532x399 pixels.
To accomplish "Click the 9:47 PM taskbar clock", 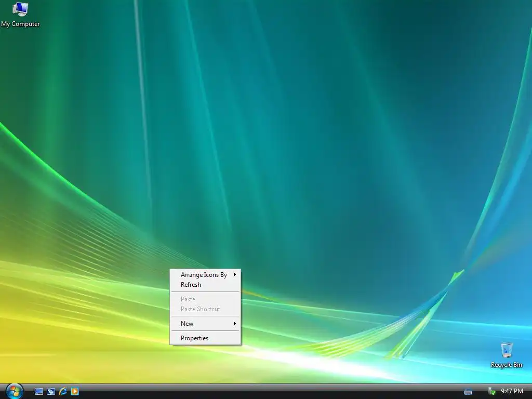I will point(512,391).
